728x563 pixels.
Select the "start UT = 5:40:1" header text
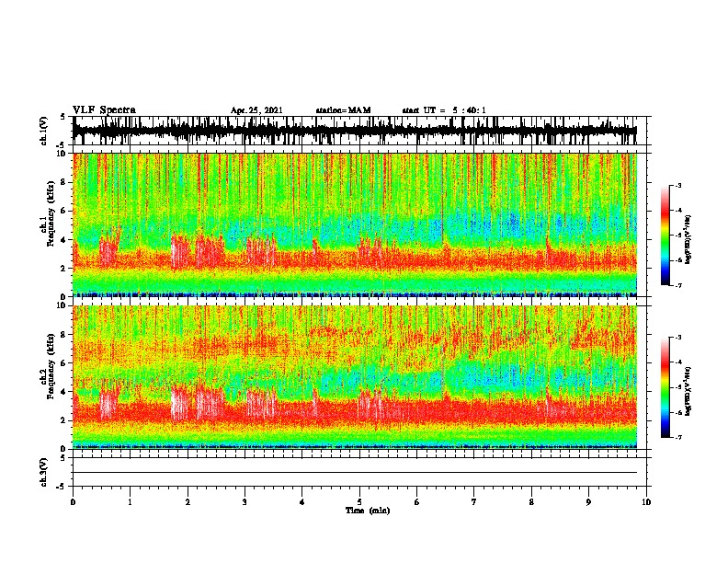[444, 110]
